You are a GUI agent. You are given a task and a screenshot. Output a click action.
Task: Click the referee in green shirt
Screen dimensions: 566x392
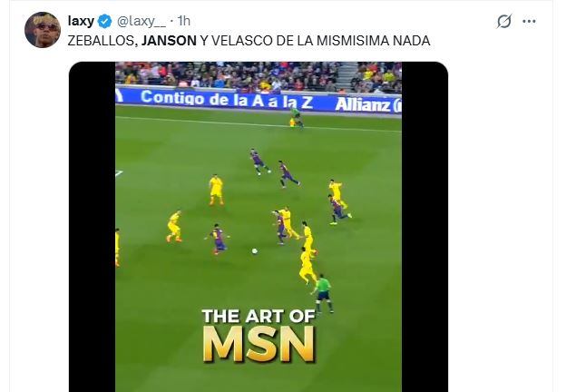coord(323,293)
